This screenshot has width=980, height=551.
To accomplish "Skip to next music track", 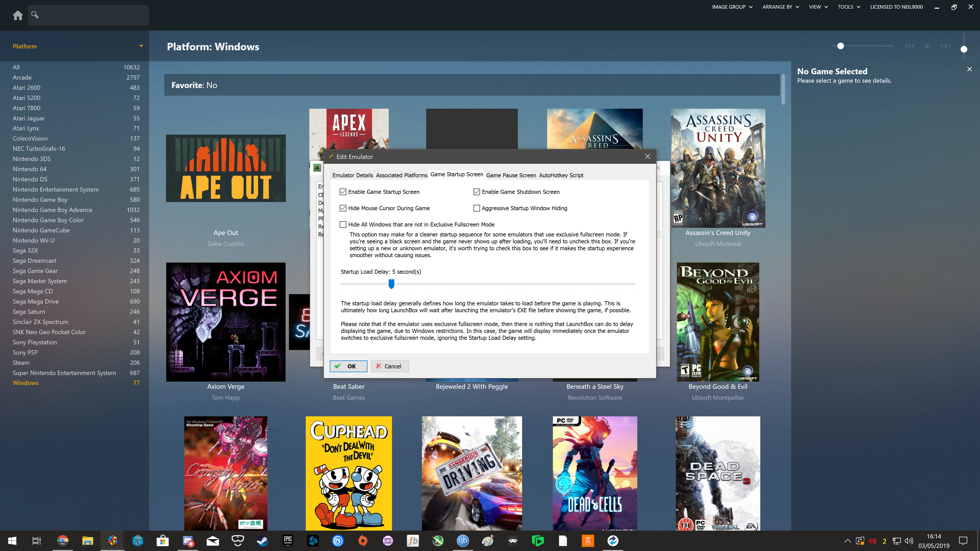I will pyautogui.click(x=945, y=46).
